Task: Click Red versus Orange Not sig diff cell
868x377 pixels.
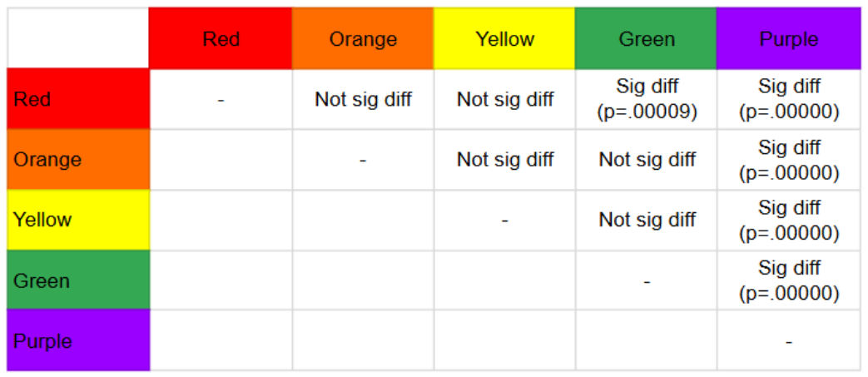Action: [363, 99]
